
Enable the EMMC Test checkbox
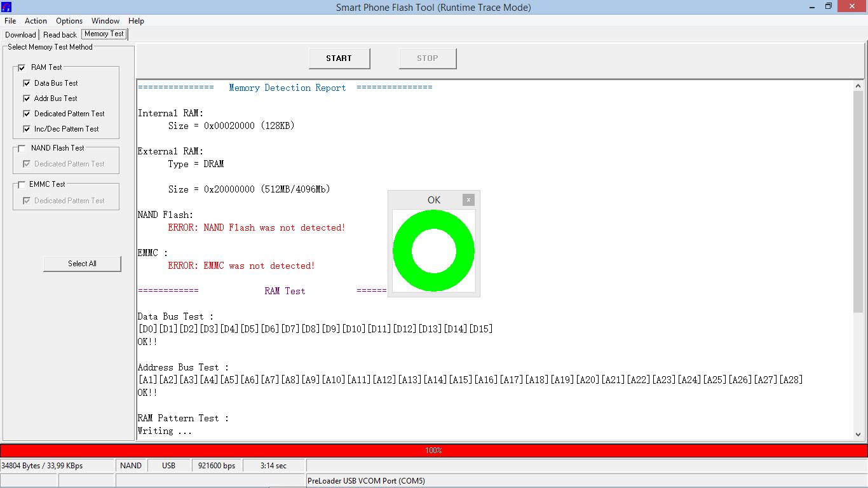coord(22,184)
